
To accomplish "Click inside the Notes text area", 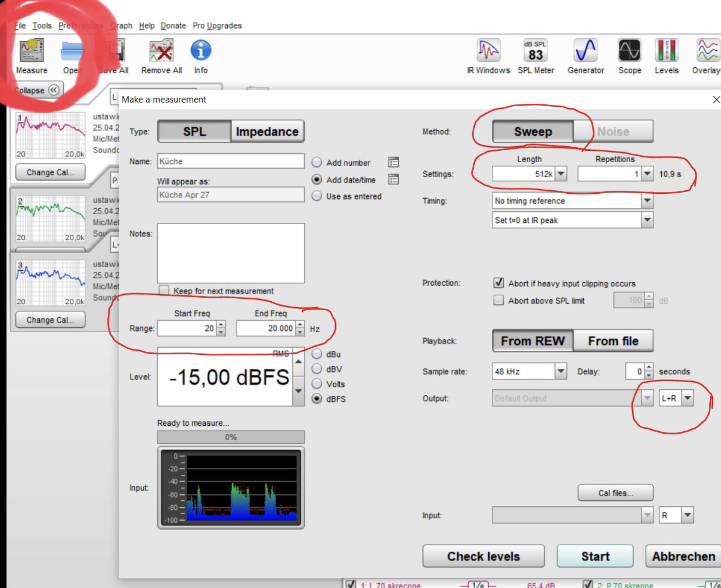I will pos(231,253).
